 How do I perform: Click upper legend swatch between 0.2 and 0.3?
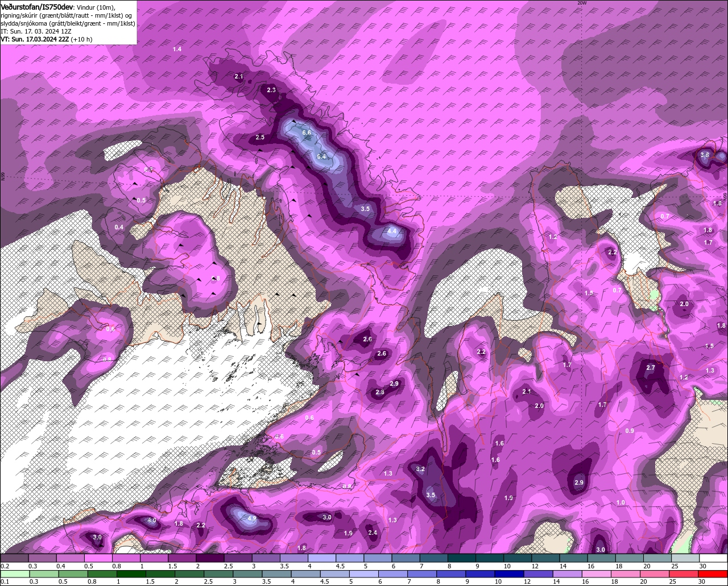14,558
